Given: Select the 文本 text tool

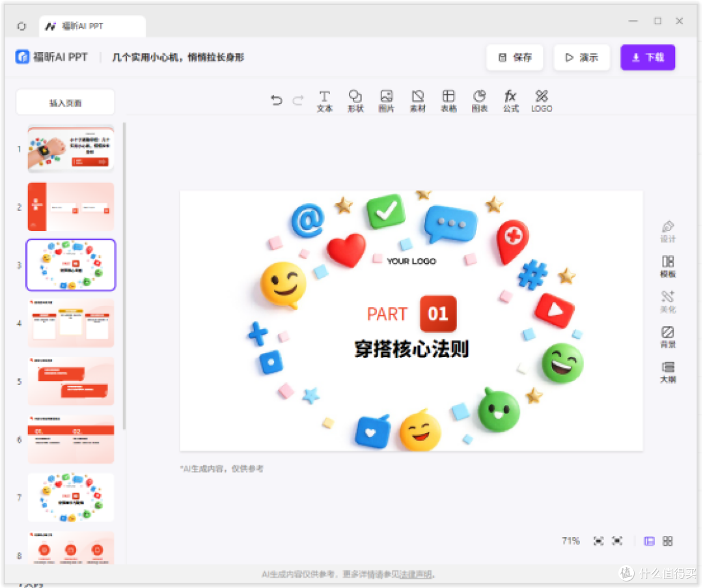Looking at the screenshot, I should point(325,102).
